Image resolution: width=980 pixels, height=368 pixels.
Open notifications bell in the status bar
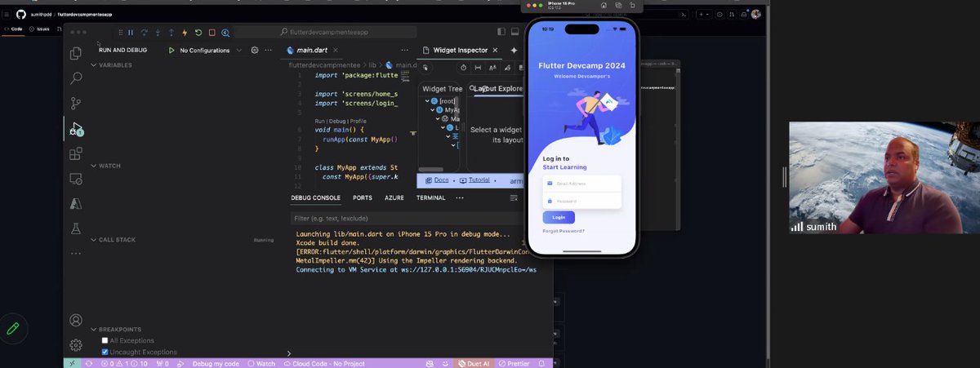tap(542, 363)
